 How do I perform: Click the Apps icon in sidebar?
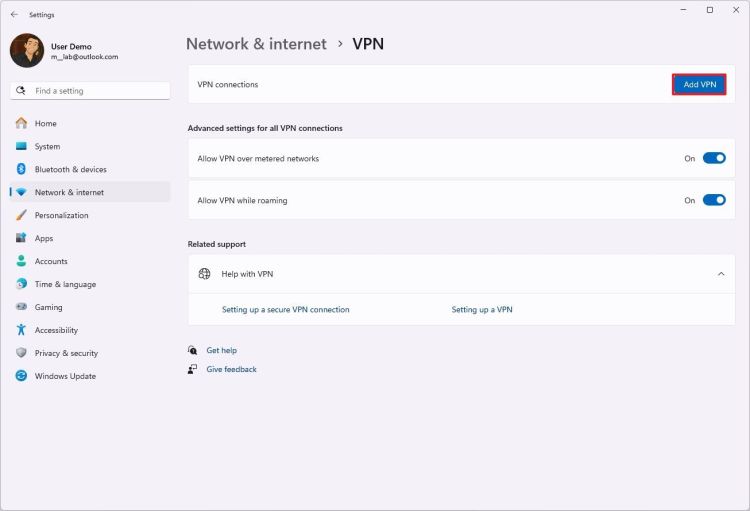point(21,239)
